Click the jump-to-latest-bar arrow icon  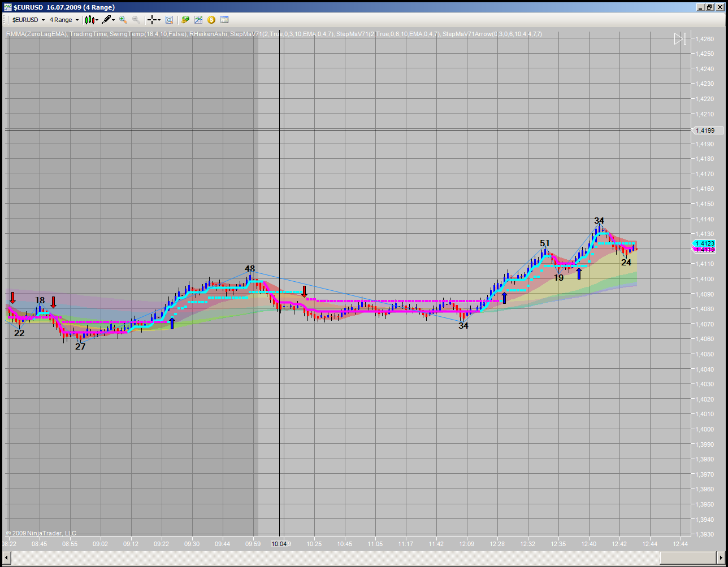pos(680,39)
